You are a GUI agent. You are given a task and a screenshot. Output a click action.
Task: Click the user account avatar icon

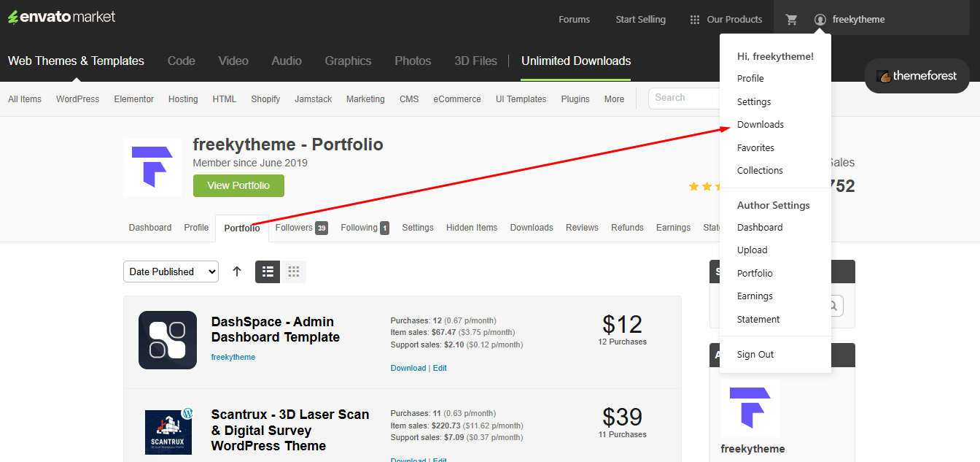click(820, 20)
